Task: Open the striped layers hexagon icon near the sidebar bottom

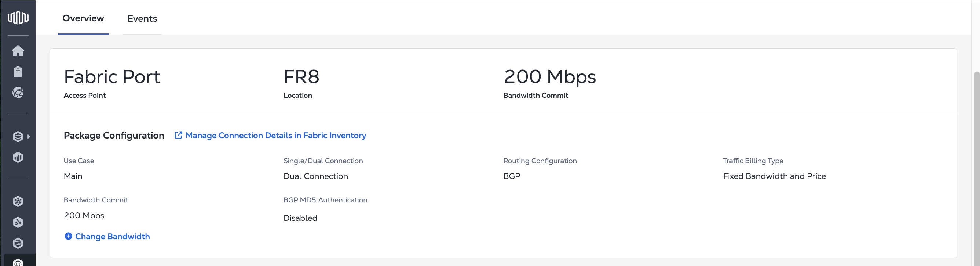Action: coord(18,243)
